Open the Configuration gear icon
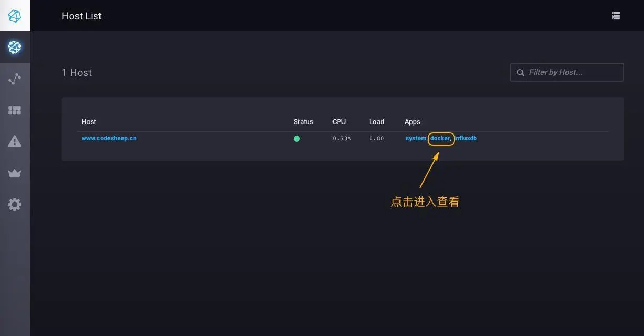Screen dimensions: 644x336 15,204
